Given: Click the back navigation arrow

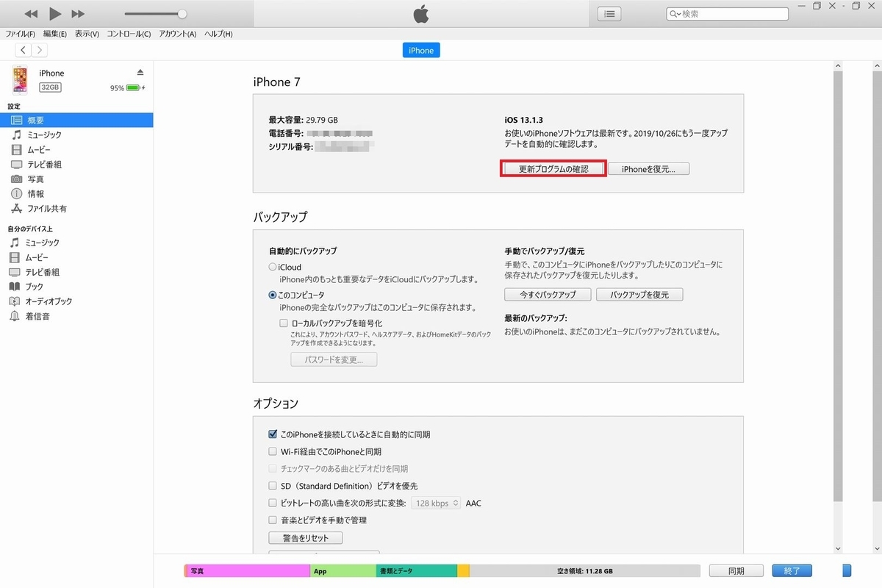Looking at the screenshot, I should coord(23,49).
